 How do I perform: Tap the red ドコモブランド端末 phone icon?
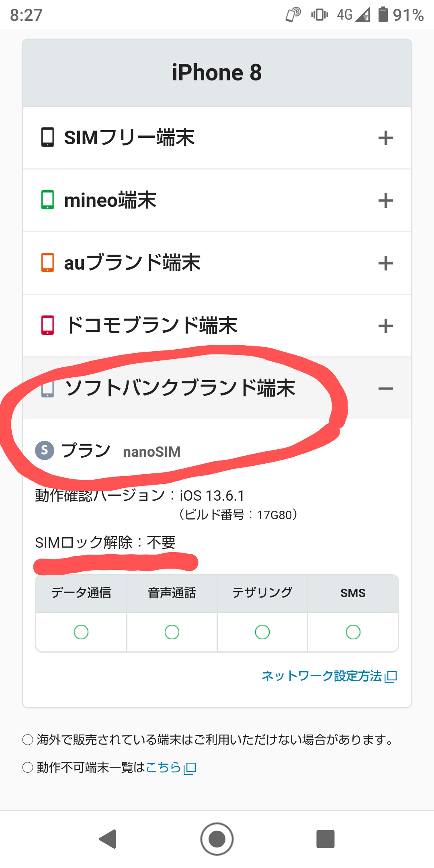click(x=47, y=325)
